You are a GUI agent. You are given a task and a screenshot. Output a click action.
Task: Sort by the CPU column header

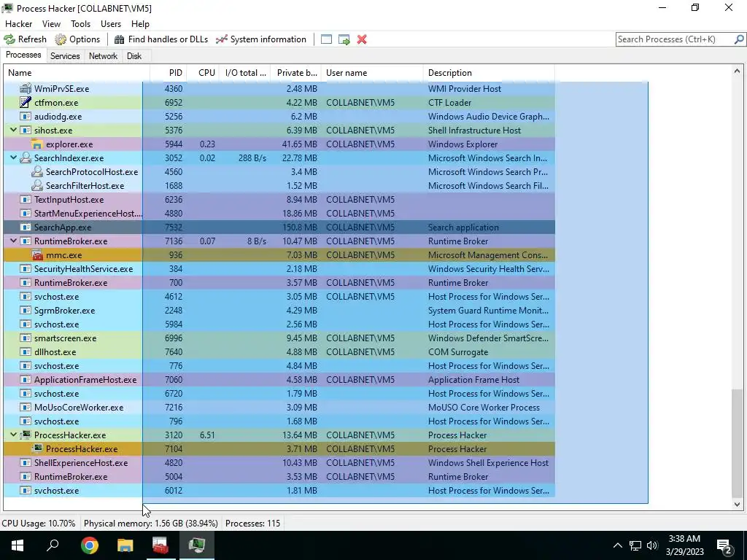tap(203, 73)
